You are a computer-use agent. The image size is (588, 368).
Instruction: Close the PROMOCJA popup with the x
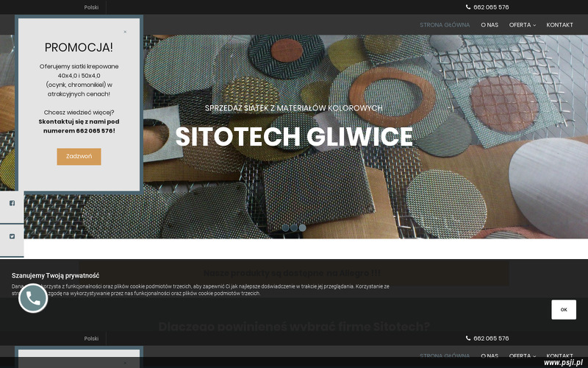click(x=125, y=32)
